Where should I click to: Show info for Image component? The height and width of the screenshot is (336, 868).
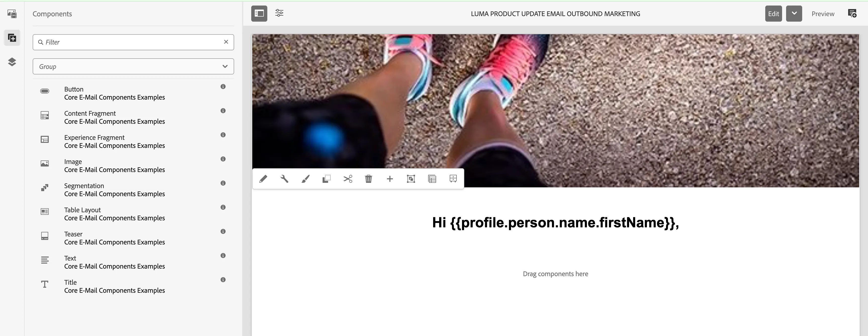[223, 159]
